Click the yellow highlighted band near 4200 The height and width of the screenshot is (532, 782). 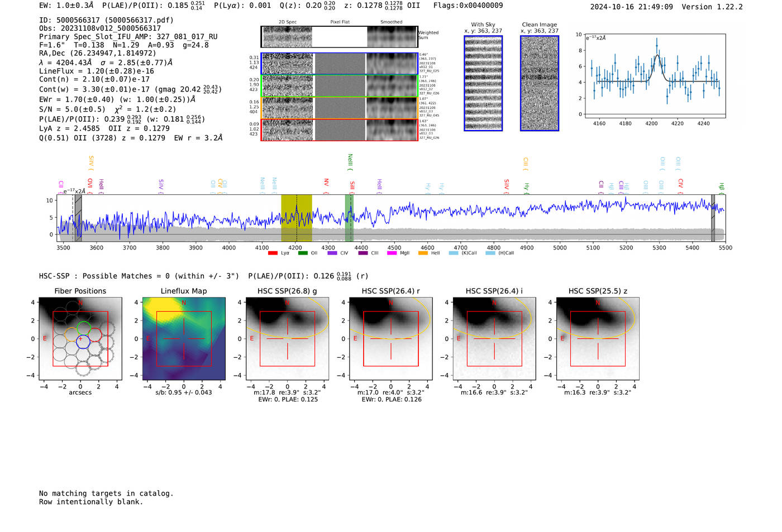coord(297,218)
